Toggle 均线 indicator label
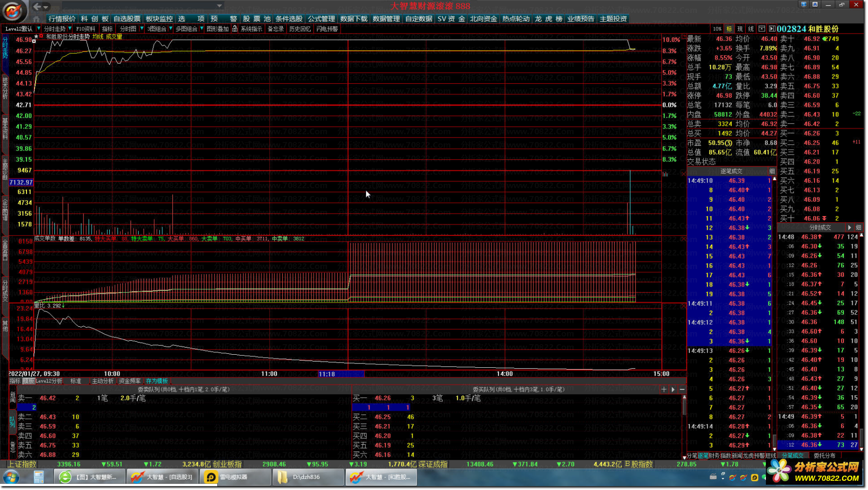The image size is (868, 490). pos(98,37)
